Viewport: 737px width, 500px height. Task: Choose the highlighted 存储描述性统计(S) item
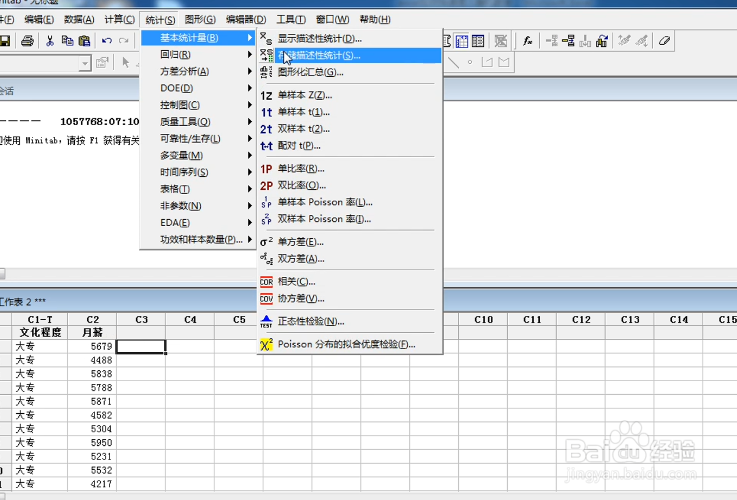click(349, 55)
